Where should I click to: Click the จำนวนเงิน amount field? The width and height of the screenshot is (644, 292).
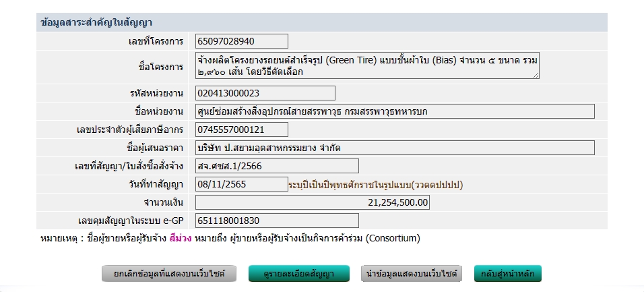click(x=312, y=202)
